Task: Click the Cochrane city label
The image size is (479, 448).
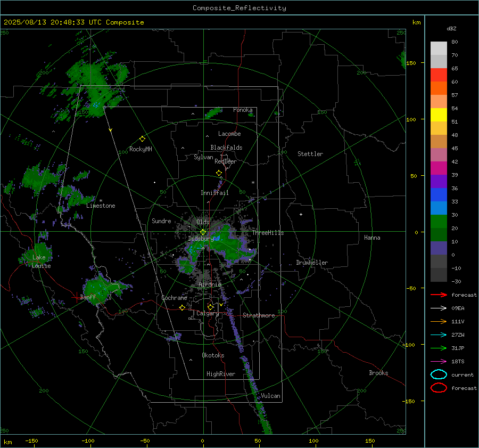Action: [x=174, y=298]
